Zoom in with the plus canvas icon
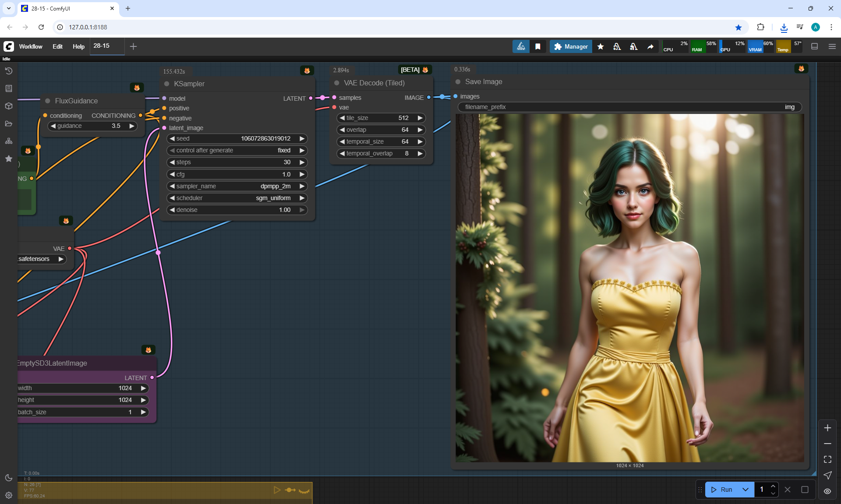The height and width of the screenshot is (504, 841). pos(827,428)
